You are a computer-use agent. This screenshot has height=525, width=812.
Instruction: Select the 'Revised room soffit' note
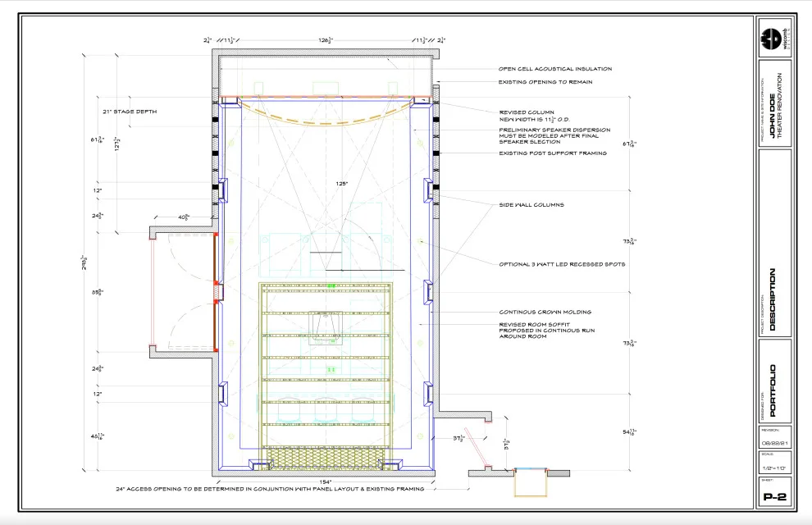point(547,331)
